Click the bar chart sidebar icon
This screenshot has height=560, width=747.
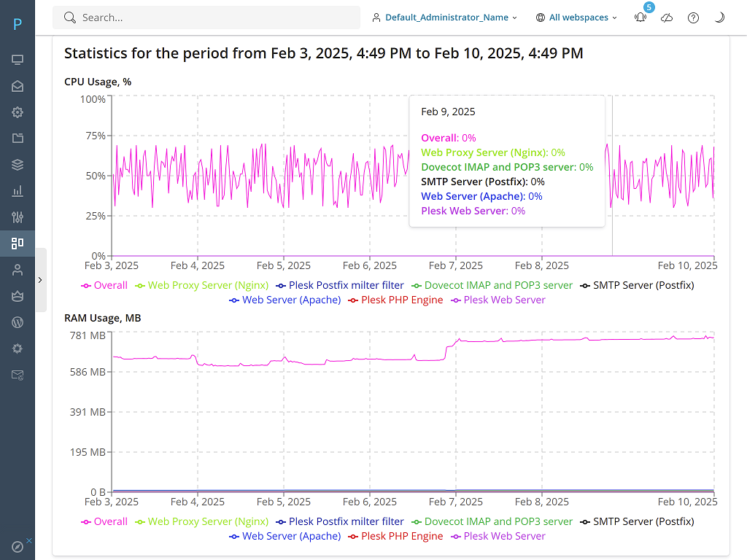pyautogui.click(x=18, y=191)
